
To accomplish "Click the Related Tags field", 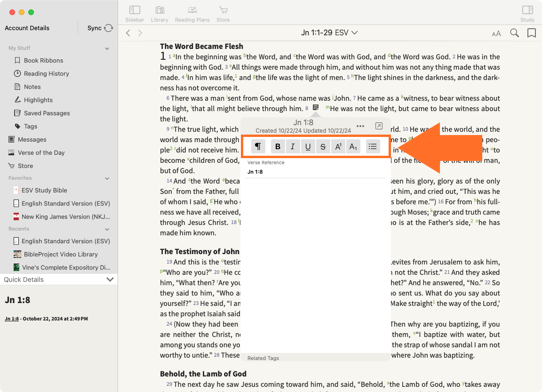I will pyautogui.click(x=316, y=358).
